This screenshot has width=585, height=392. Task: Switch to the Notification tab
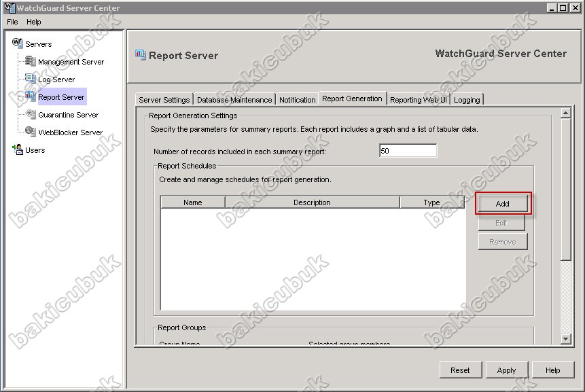point(298,100)
